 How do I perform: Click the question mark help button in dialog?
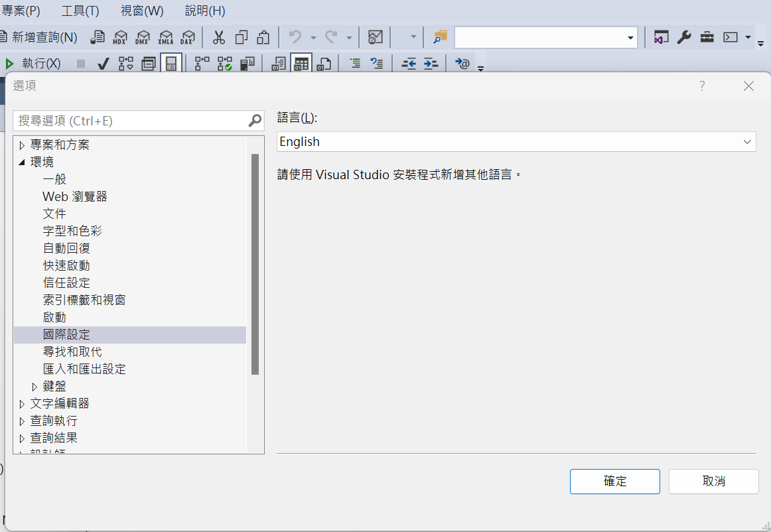coord(702,86)
